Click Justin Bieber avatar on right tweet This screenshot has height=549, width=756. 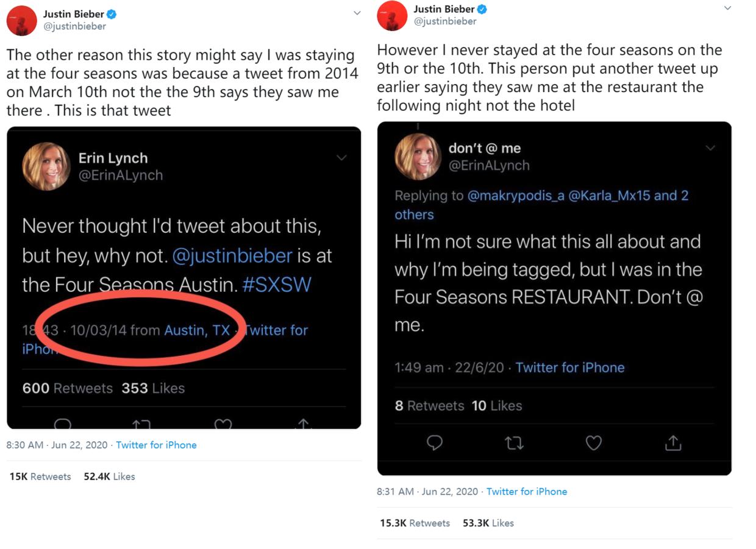click(x=392, y=16)
